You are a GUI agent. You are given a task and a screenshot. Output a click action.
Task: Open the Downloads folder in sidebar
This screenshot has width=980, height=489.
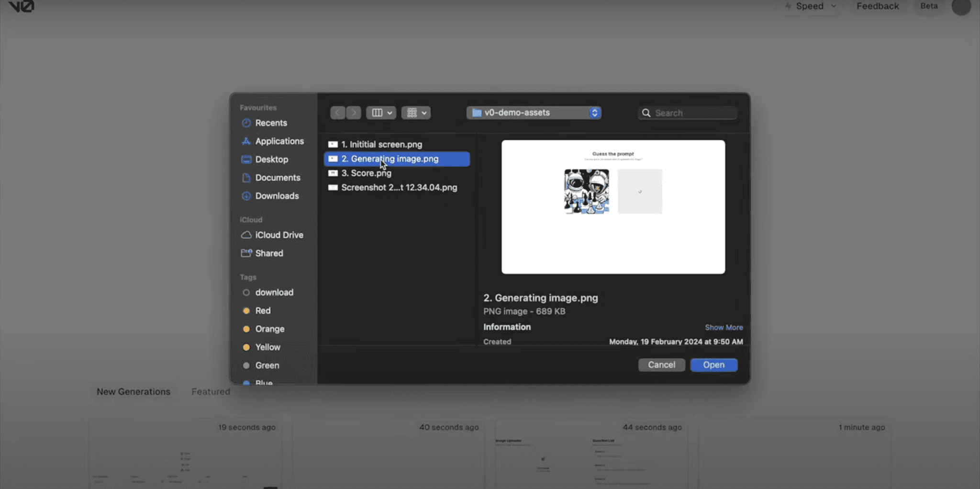pyautogui.click(x=277, y=195)
